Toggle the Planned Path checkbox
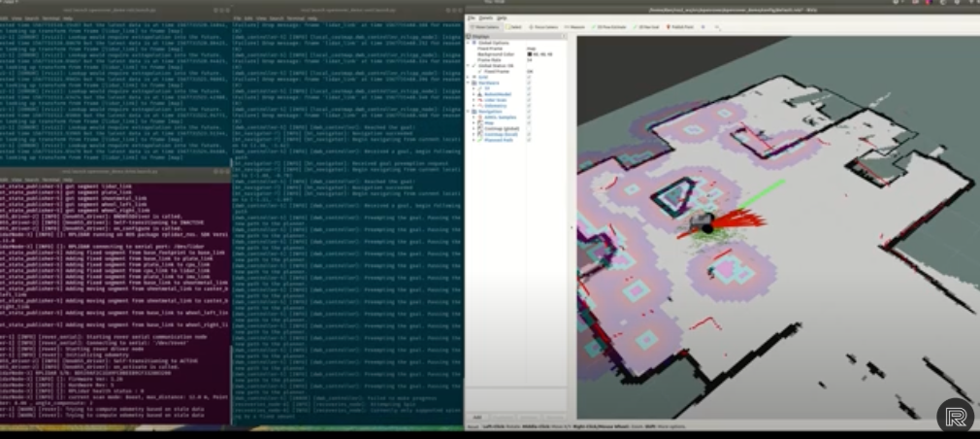This screenshot has width=980, height=439. point(529,140)
